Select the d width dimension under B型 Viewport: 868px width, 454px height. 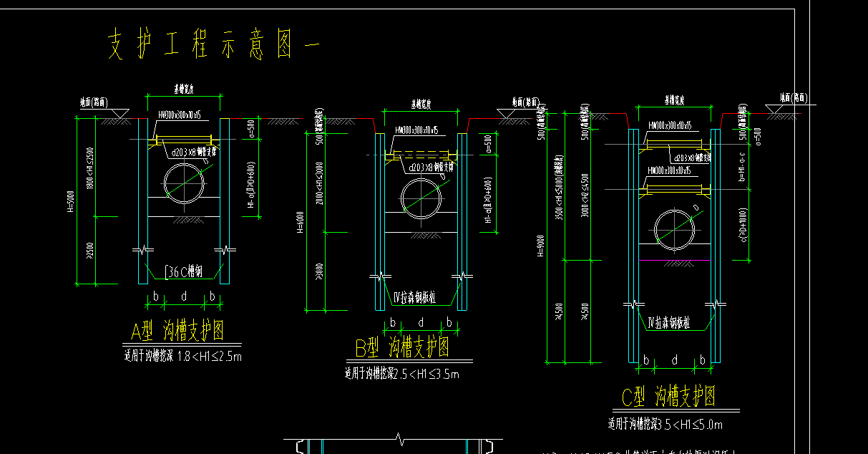tap(421, 322)
